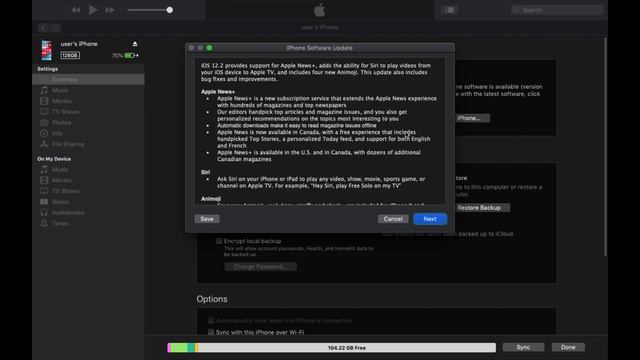Focus the Search field in iTunes
Screen dimensions: 640x360
[557, 10]
